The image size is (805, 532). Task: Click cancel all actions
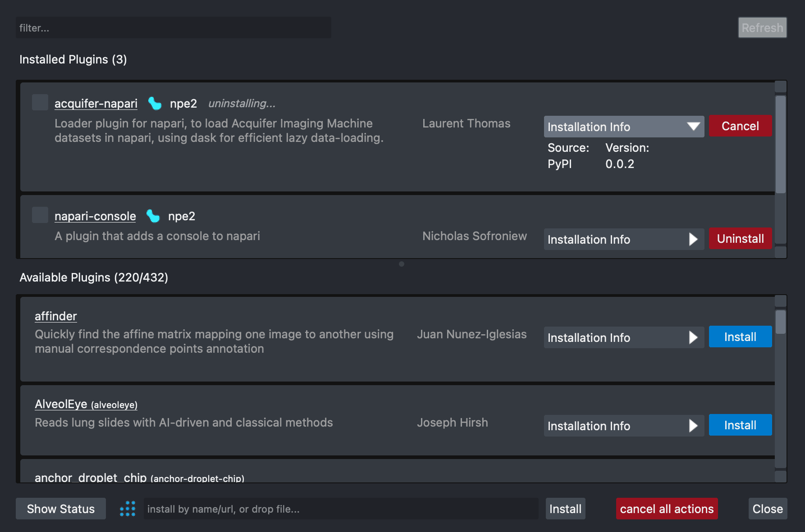(667, 509)
